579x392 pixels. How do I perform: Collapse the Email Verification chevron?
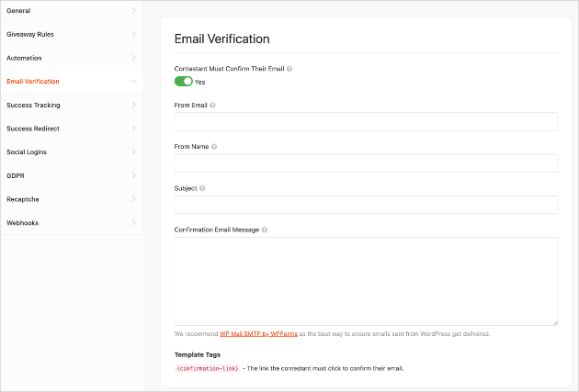pos(134,82)
